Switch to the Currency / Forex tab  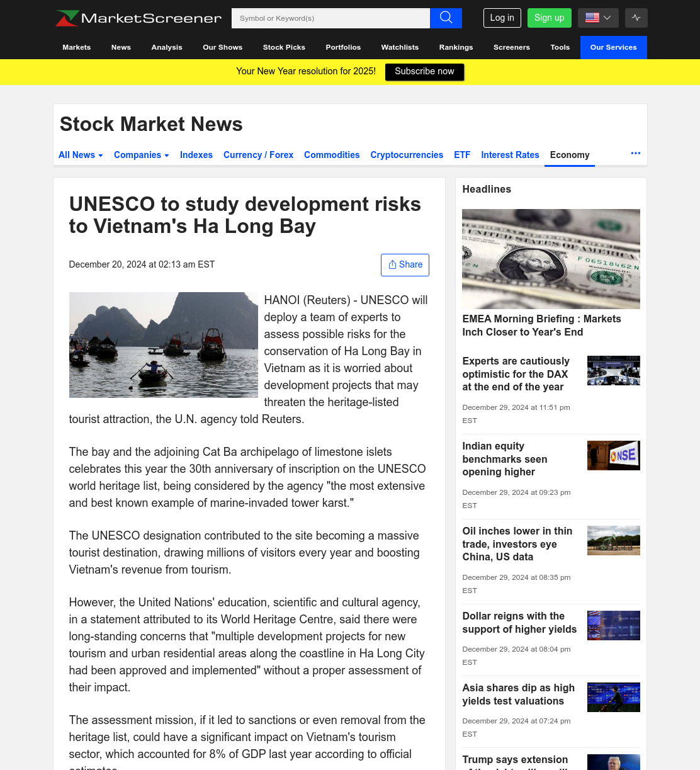(258, 155)
